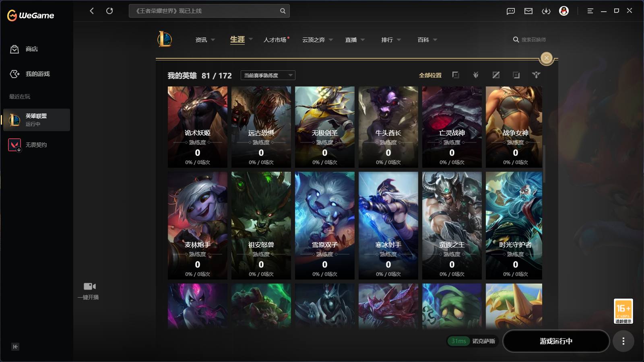Open the 远古恐惧 hero card
The image size is (644, 362).
click(261, 127)
